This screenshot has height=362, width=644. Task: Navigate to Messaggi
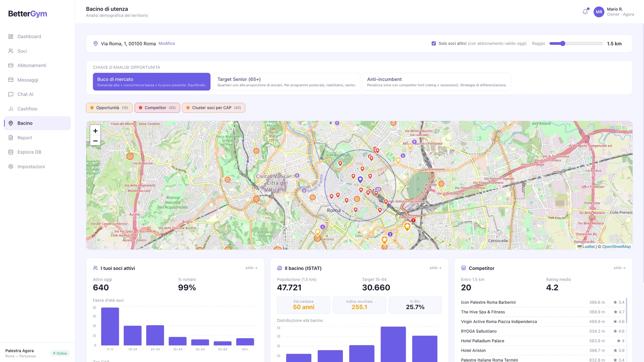(37, 80)
